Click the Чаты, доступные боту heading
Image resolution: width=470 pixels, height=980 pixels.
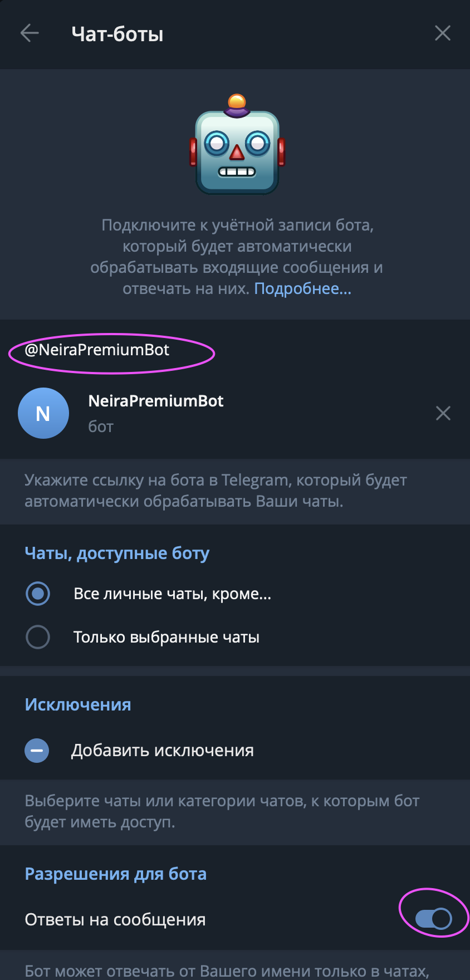coord(117,553)
